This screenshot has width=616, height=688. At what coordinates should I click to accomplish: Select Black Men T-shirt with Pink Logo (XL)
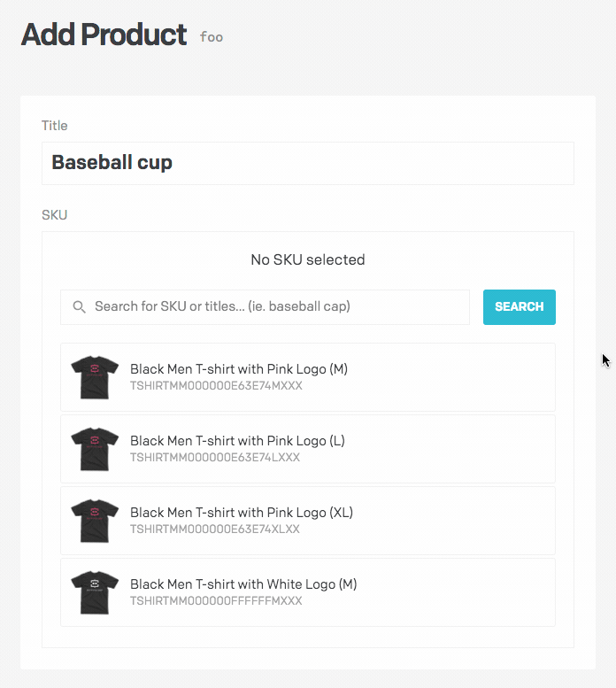(308, 521)
